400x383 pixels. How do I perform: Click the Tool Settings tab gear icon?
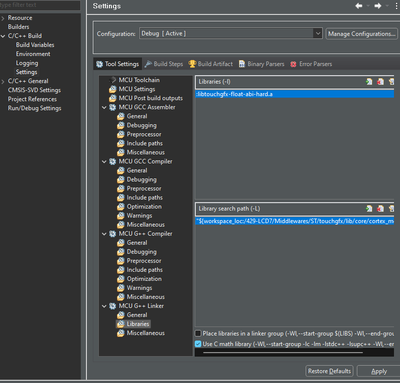pyautogui.click(x=99, y=64)
